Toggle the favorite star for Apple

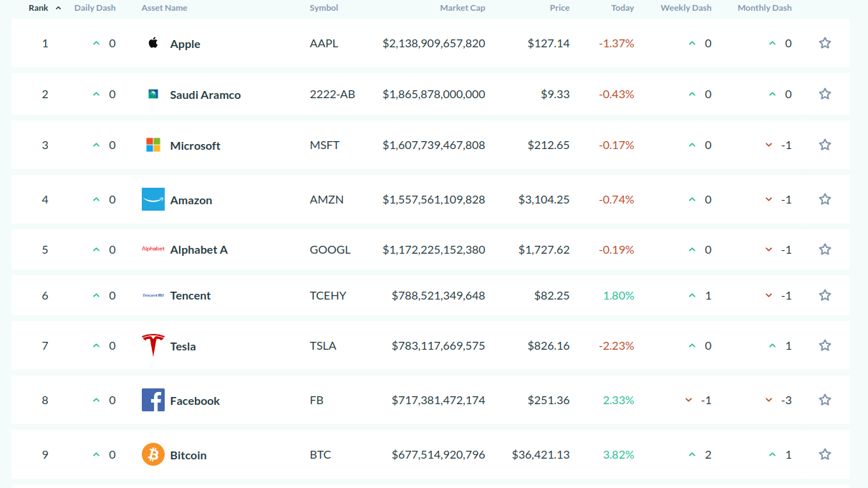[x=825, y=43]
